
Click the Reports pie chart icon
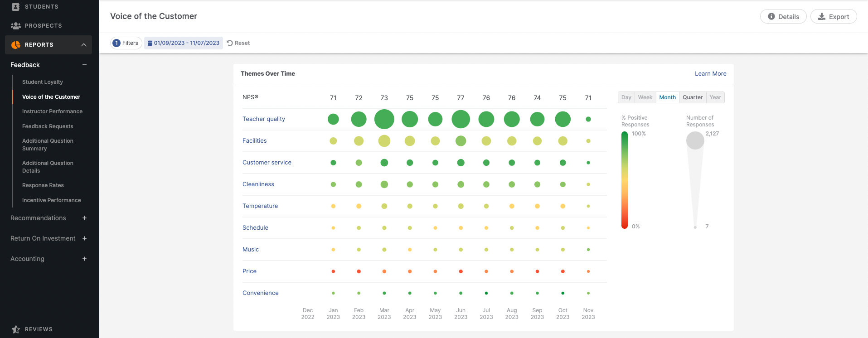tap(16, 45)
